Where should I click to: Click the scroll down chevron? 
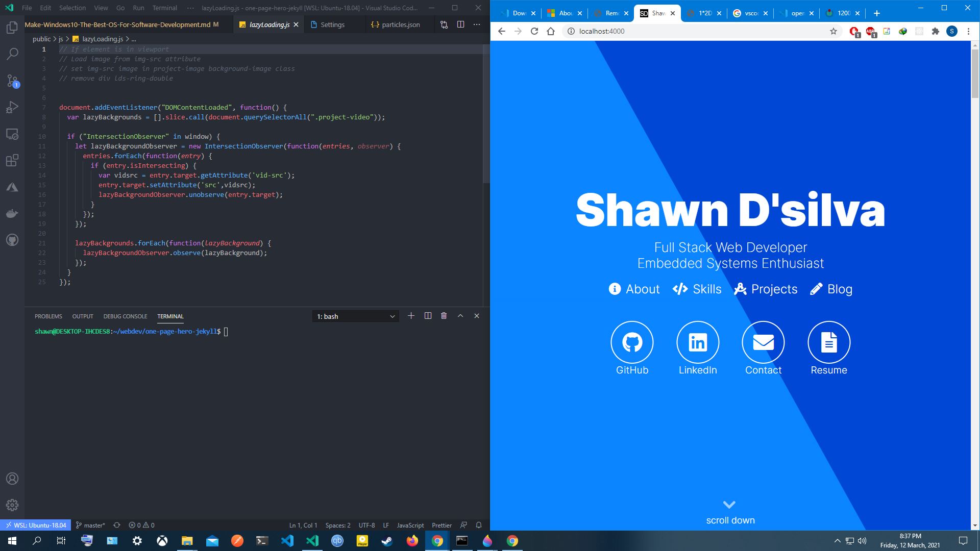[729, 505]
